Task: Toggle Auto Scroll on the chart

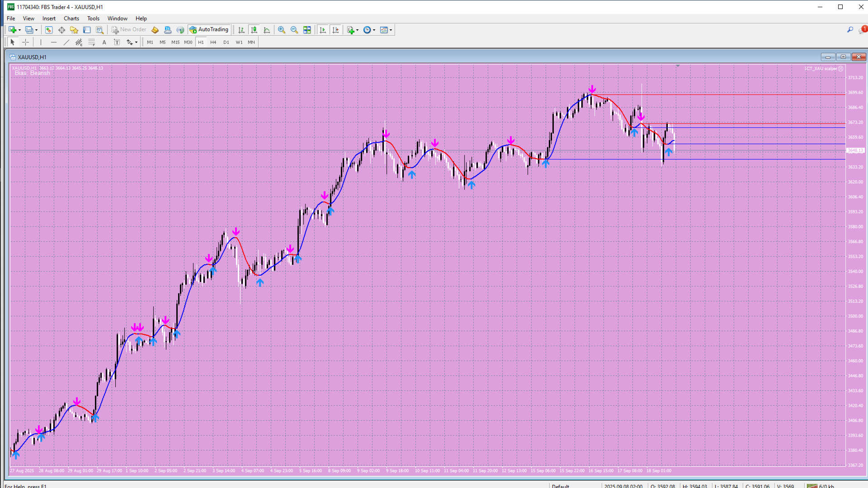Action: click(x=323, y=30)
